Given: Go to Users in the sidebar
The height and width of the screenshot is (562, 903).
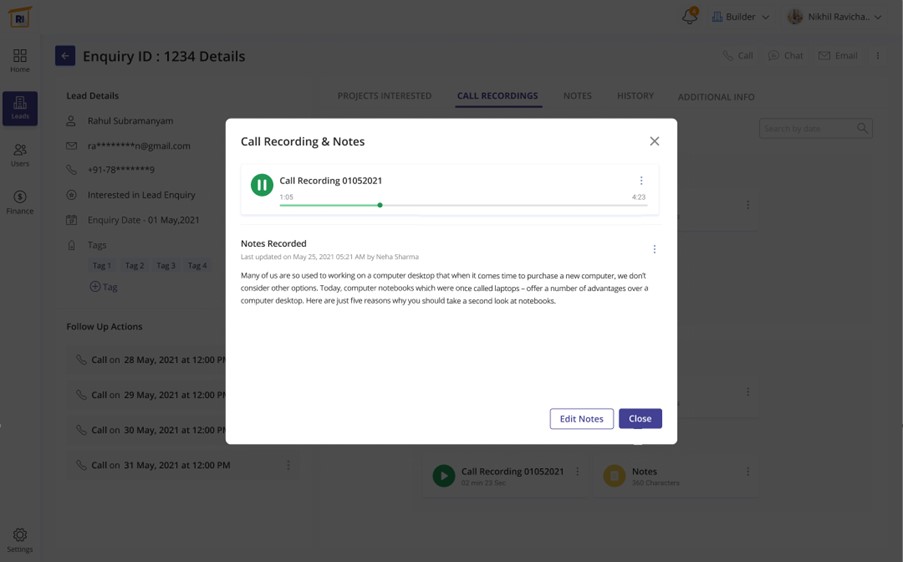Looking at the screenshot, I should tap(20, 155).
